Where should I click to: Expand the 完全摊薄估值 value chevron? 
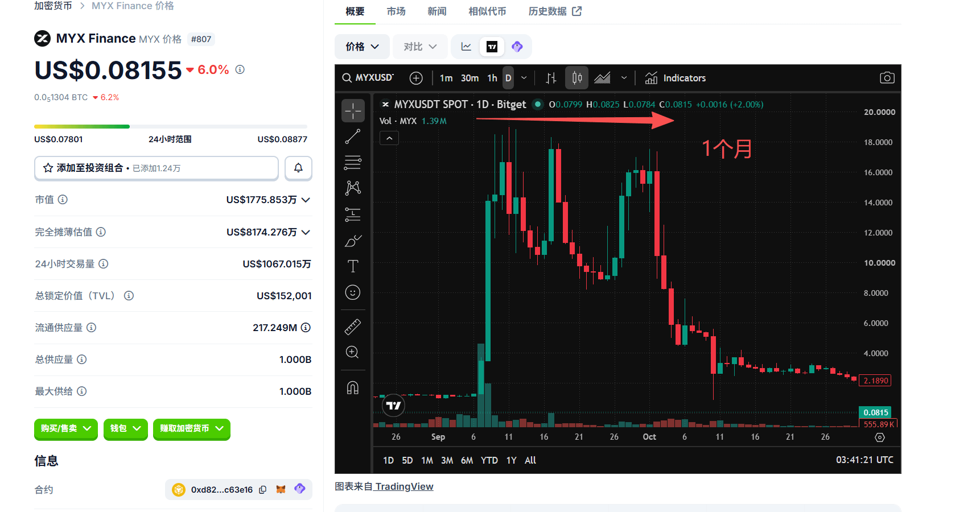(306, 232)
